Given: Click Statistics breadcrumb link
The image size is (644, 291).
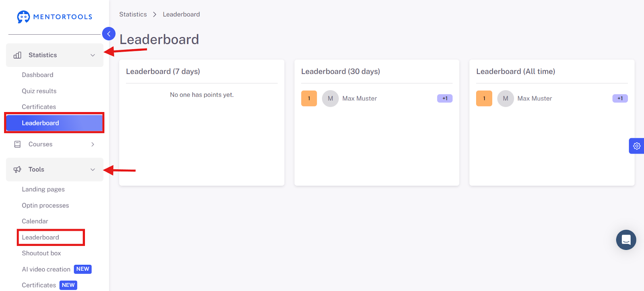Looking at the screenshot, I should 133,15.
